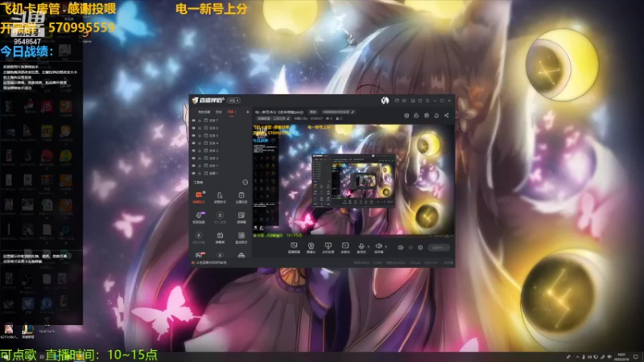Hide the 文本6 layer with its eye
This screenshot has width=644, height=362.
[x=193, y=128]
